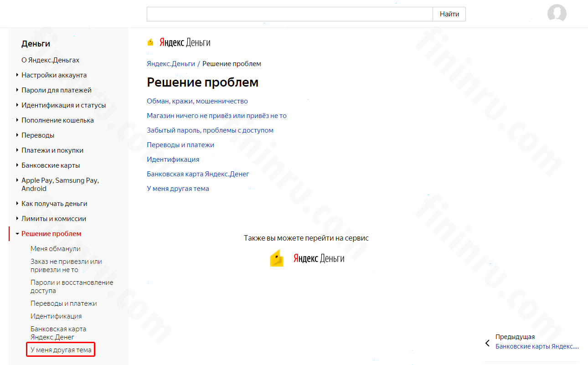Open Apple Pay, Samsung Pay, Android sidebar item
This screenshot has width=588, height=365.
[60, 185]
